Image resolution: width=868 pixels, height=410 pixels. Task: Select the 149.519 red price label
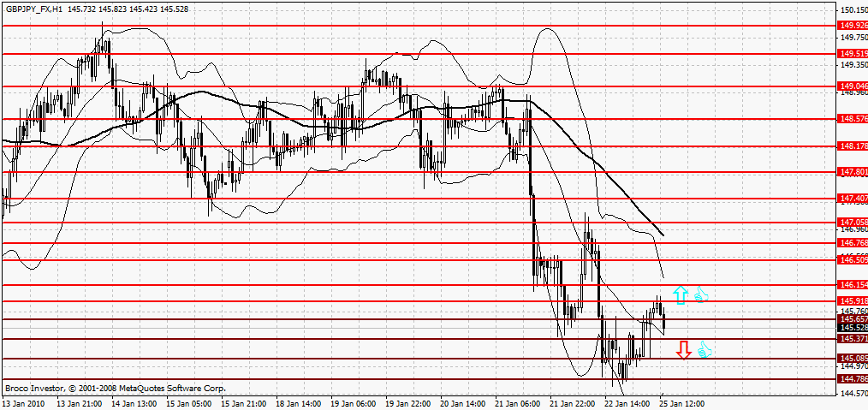click(x=853, y=54)
